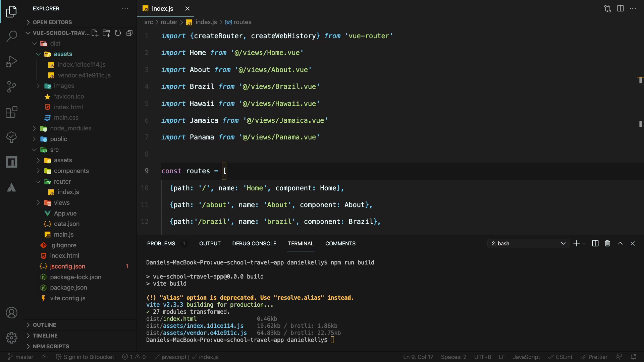Open the Manage gear settings icon
Image resolution: width=644 pixels, height=362 pixels.
(x=11, y=338)
